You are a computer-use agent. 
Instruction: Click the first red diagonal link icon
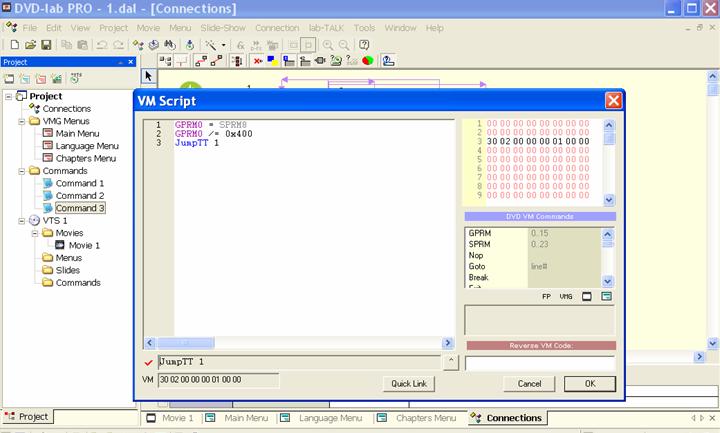201,61
